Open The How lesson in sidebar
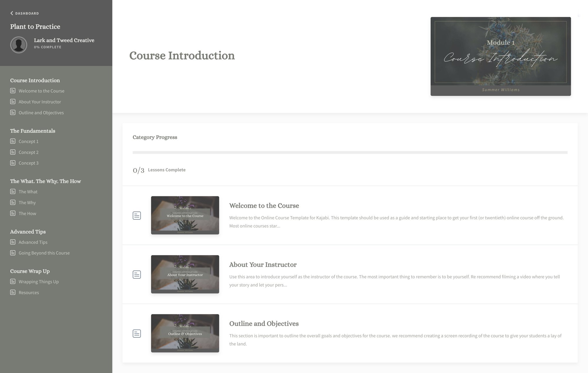This screenshot has width=588, height=373. (27, 213)
